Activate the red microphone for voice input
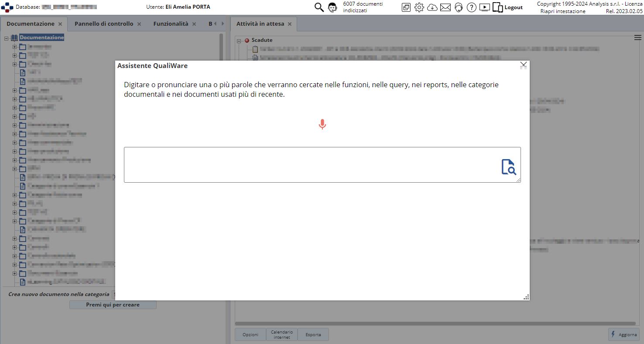The image size is (644, 344). tap(322, 125)
